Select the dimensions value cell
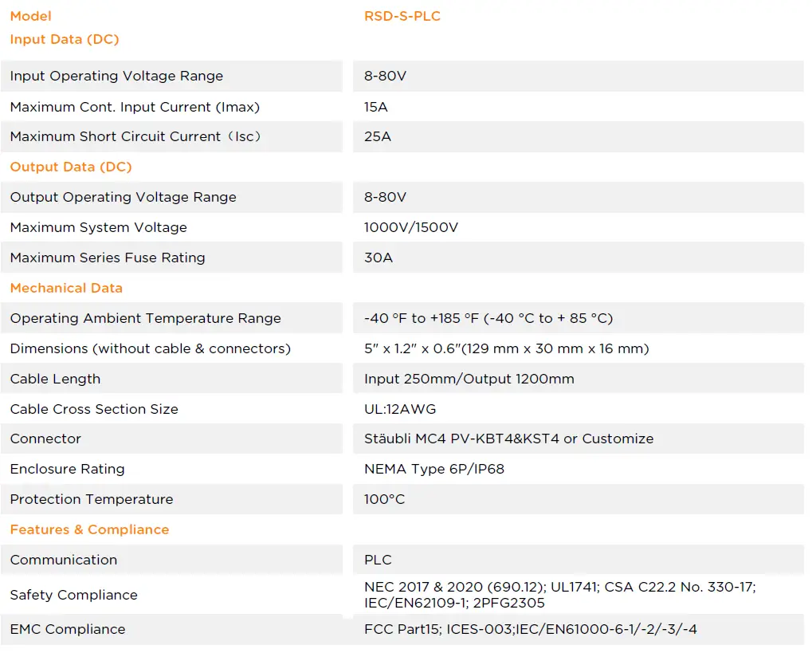 [x=506, y=348]
